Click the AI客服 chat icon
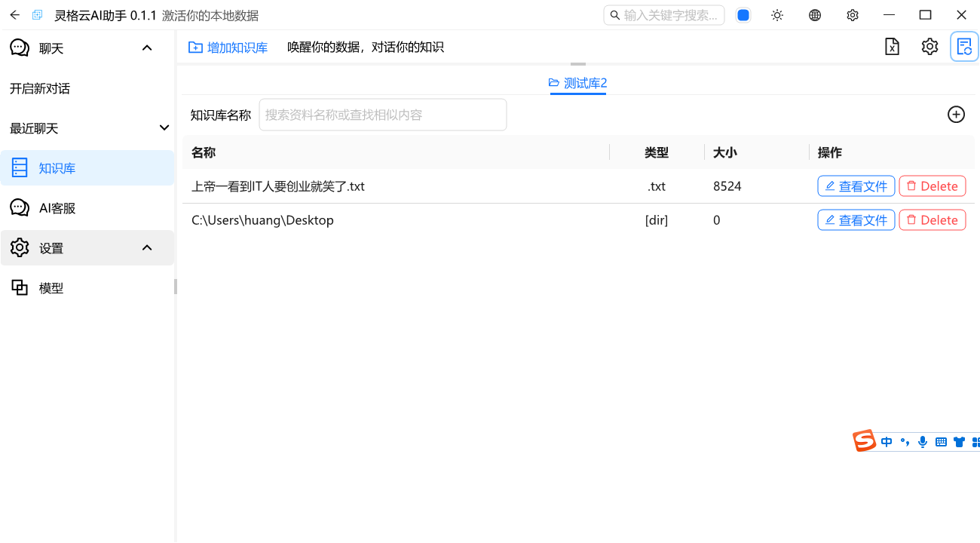This screenshot has height=543, width=980. 20,207
